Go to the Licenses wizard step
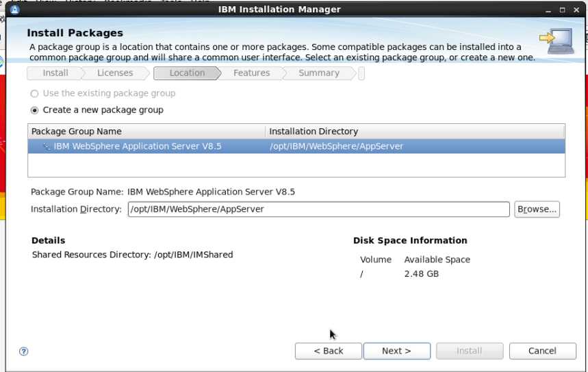 click(114, 73)
